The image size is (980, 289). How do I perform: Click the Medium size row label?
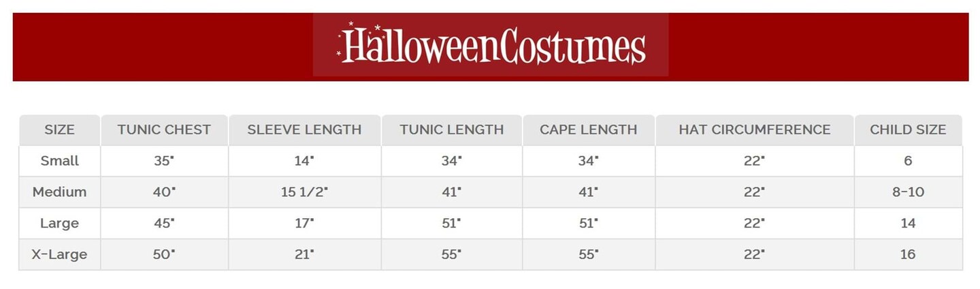(x=60, y=192)
